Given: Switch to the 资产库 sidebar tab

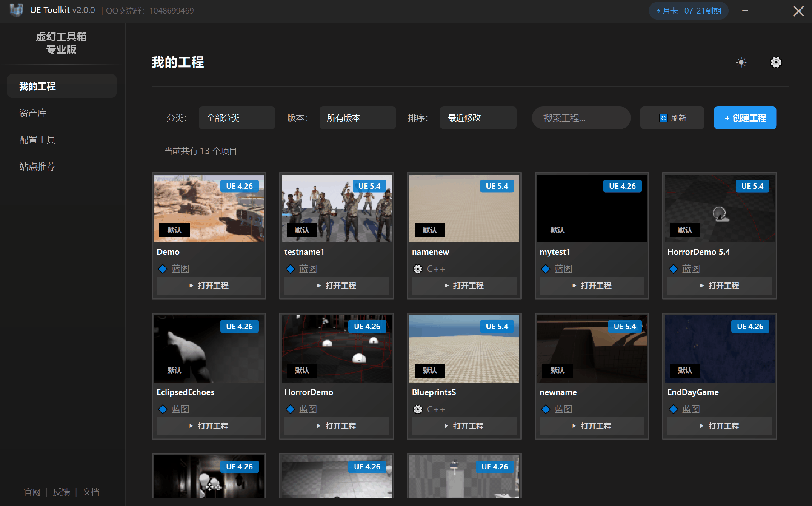Looking at the screenshot, I should 33,113.
